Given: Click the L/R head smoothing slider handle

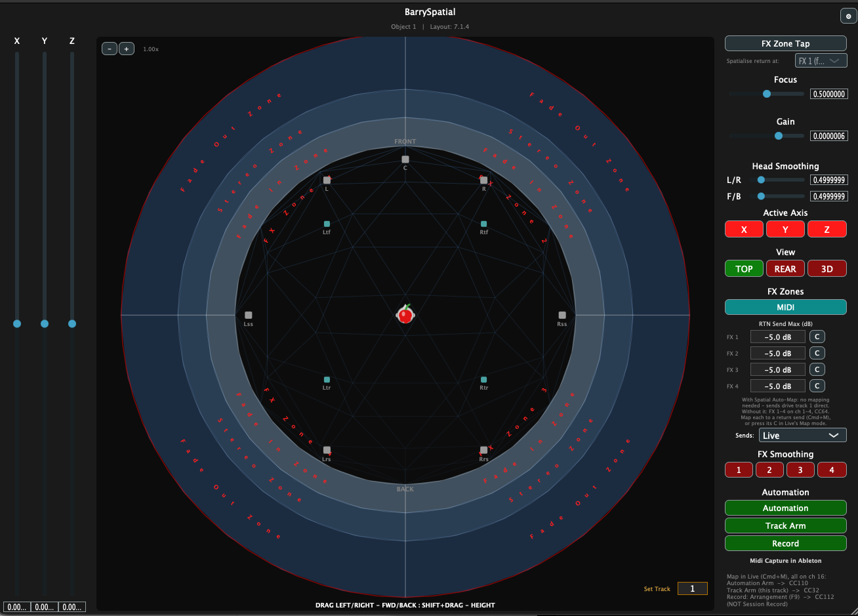Looking at the screenshot, I should click(x=761, y=179).
